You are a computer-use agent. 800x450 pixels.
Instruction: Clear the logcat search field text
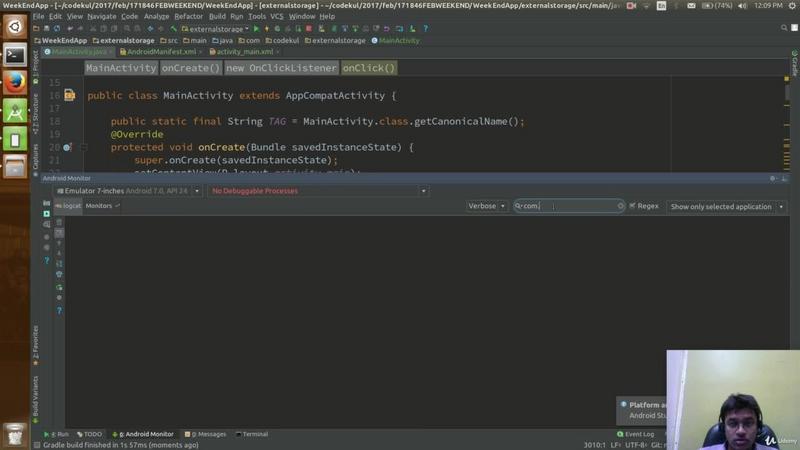coord(620,206)
